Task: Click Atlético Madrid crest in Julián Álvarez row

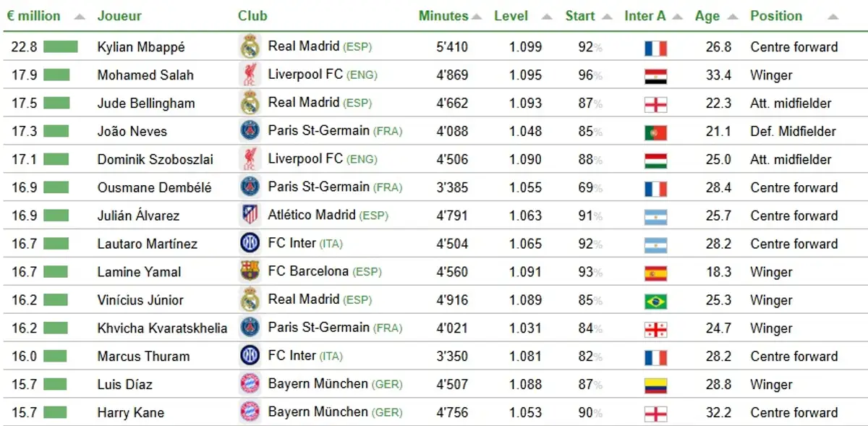Action: (x=250, y=215)
